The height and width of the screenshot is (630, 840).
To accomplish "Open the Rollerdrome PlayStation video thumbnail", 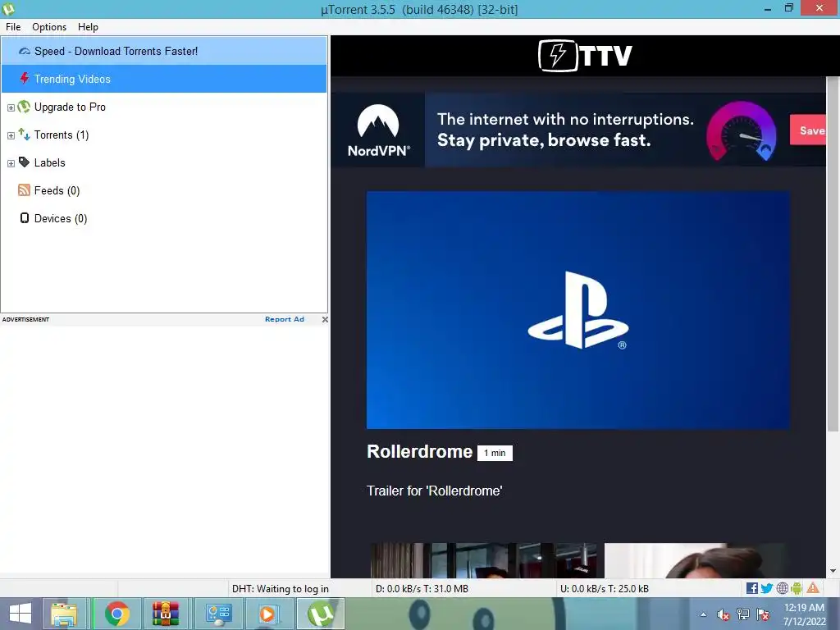I will tap(578, 309).
